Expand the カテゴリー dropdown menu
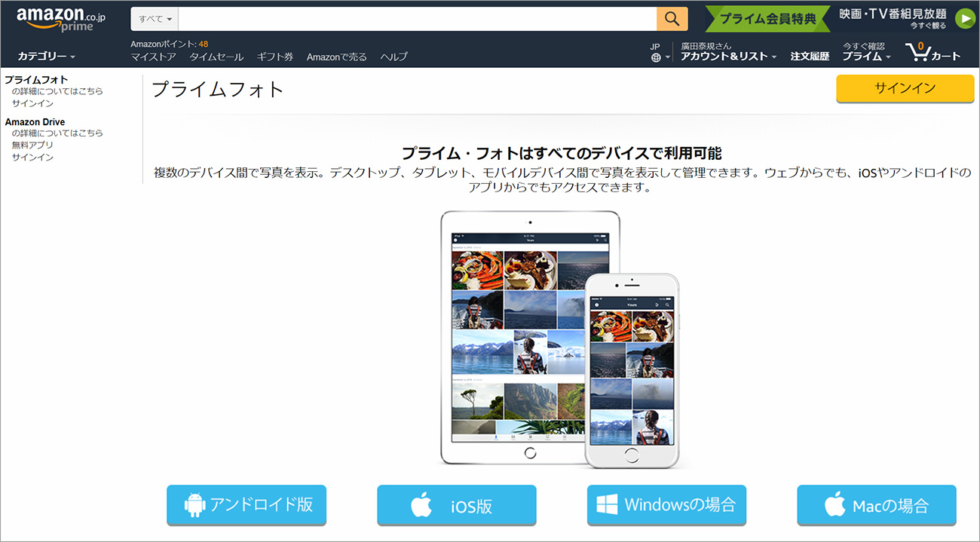The height and width of the screenshot is (542, 980). [47, 57]
